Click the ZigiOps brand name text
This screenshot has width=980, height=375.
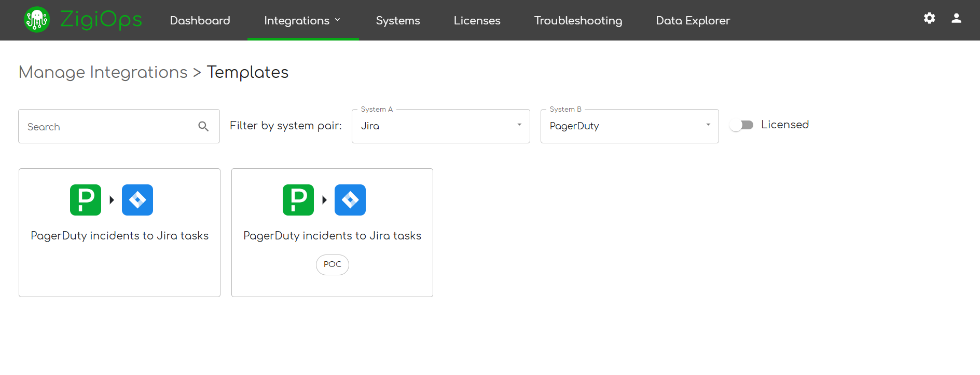tap(101, 20)
